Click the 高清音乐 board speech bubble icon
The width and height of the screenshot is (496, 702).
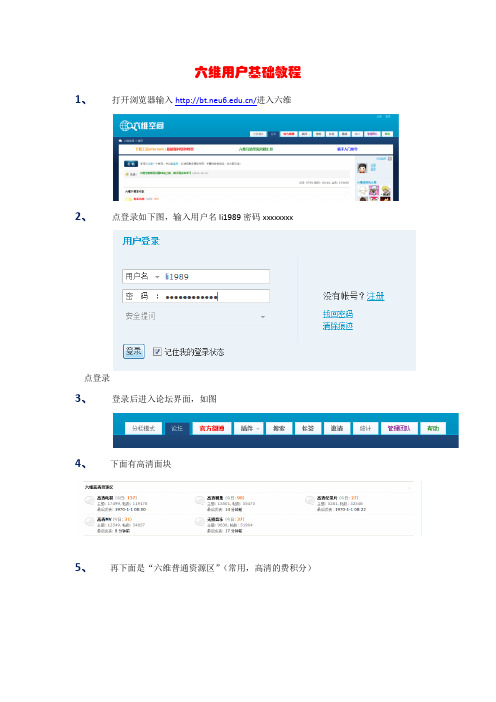tap(200, 521)
